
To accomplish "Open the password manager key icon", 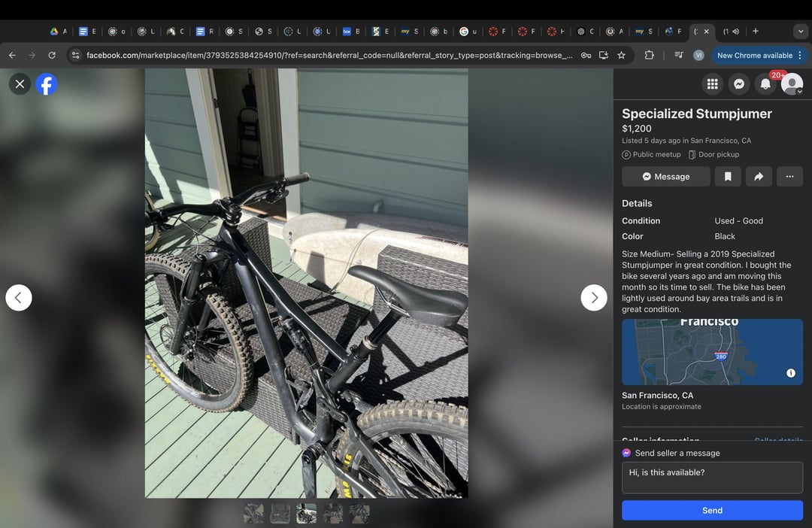I will click(586, 55).
